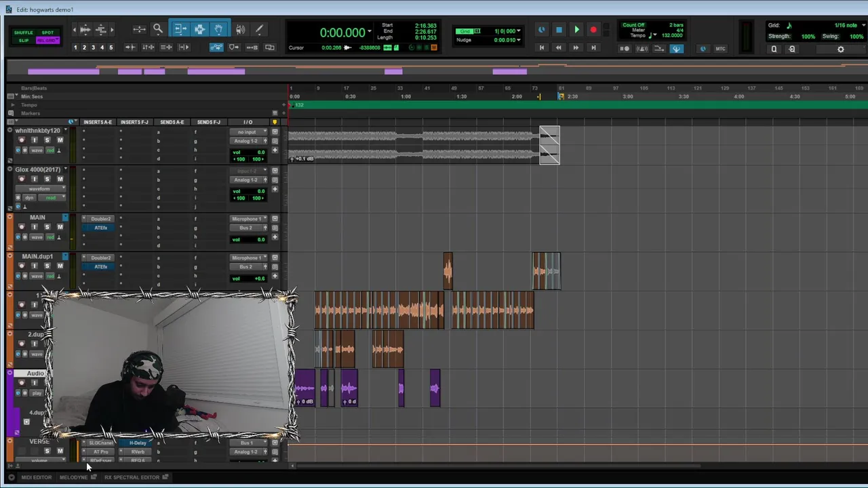The image size is (868, 488).
Task: Record-enable the Glox 4000(2017) track
Action: [x=22, y=179]
